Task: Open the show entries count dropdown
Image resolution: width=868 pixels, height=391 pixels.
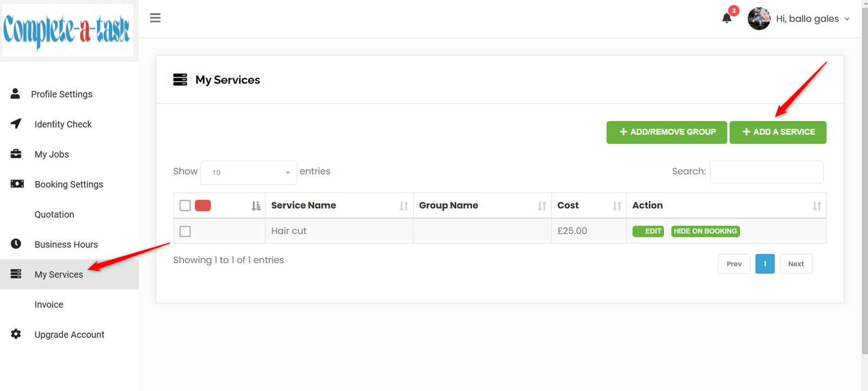Action: pyautogui.click(x=248, y=172)
